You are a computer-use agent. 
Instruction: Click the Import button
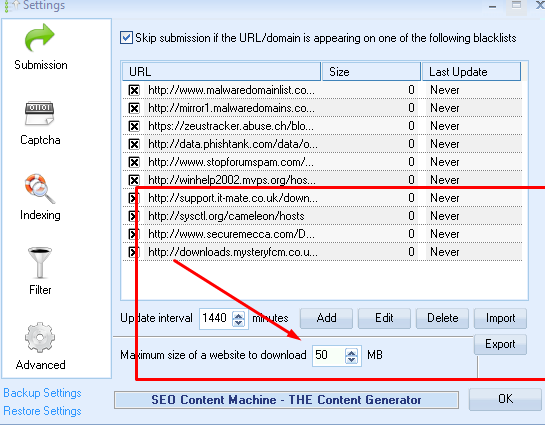click(x=500, y=318)
